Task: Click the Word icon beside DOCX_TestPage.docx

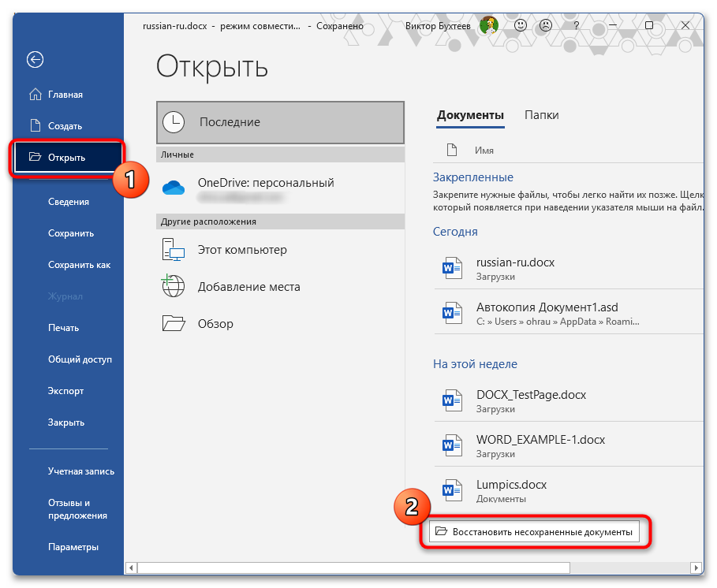Action: (x=452, y=401)
